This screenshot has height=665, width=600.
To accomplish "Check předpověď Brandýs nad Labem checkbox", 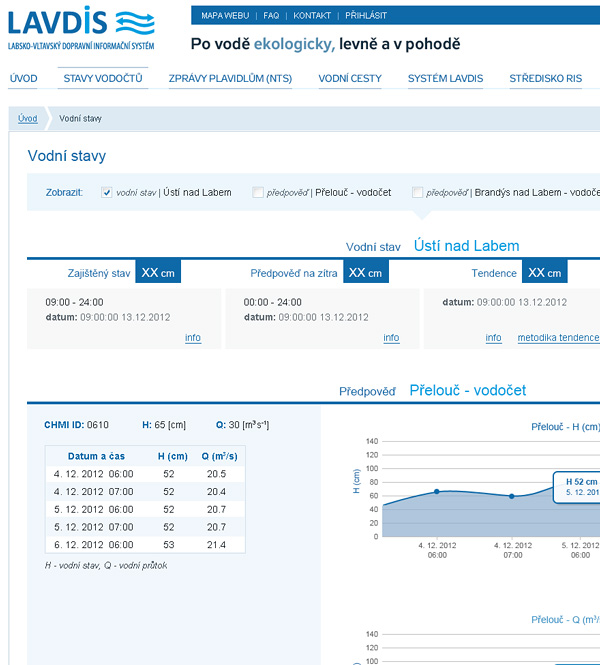I will coord(417,193).
